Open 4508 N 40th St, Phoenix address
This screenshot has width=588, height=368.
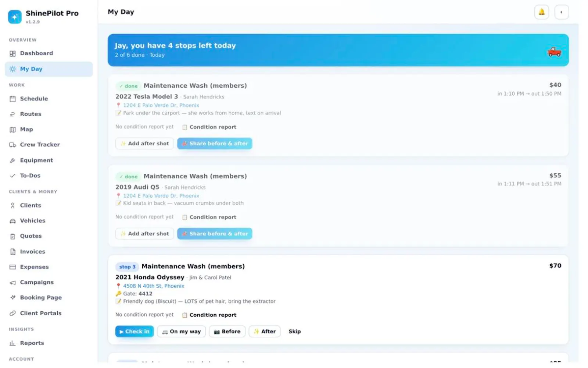click(154, 286)
